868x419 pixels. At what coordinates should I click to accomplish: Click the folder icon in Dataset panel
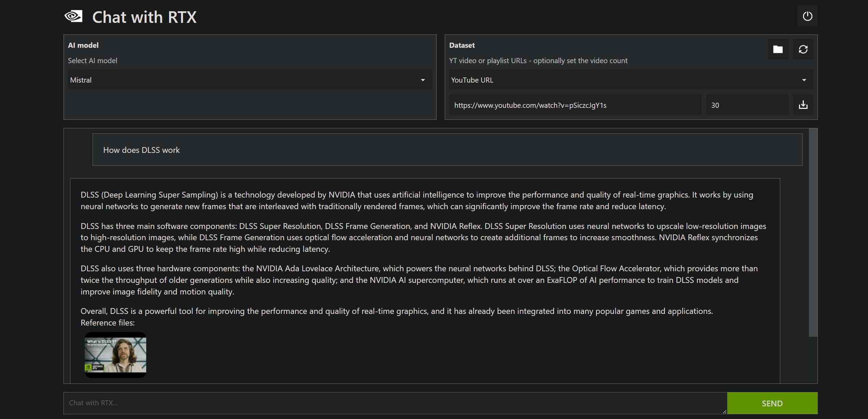point(778,49)
